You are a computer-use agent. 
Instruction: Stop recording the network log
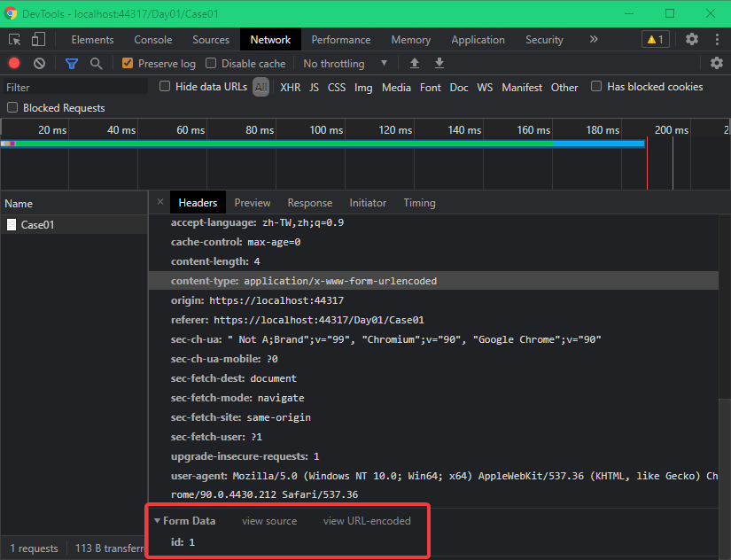pos(14,63)
